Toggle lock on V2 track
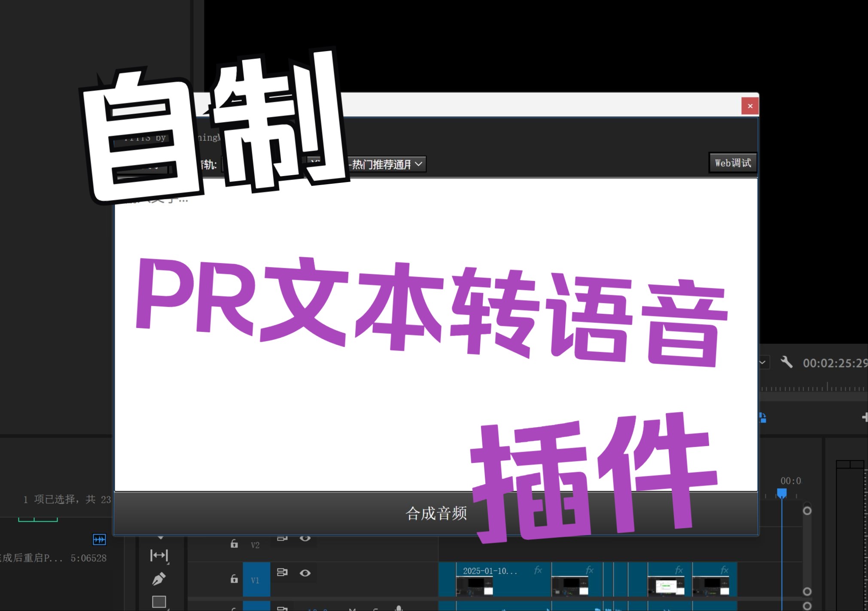Viewport: 868px width, 611px height. (234, 544)
